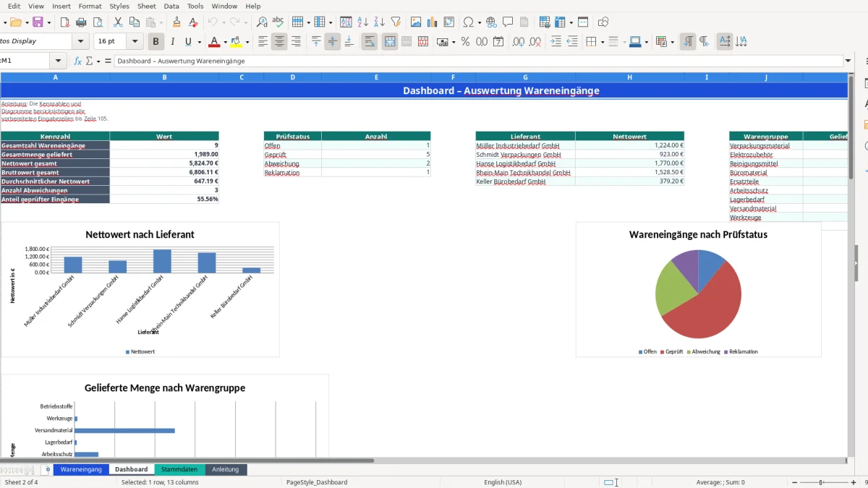Format as date
The width and height of the screenshot is (868, 488).
(498, 42)
